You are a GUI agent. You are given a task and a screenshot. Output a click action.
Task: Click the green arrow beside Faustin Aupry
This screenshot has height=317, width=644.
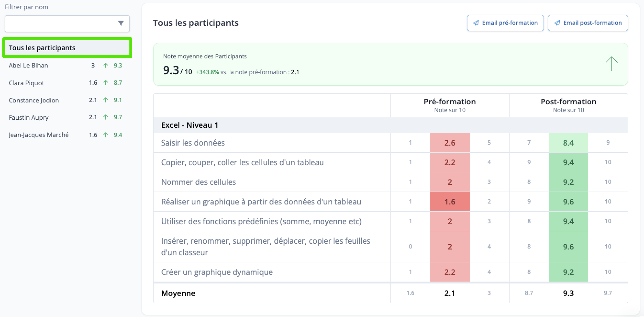click(x=106, y=117)
